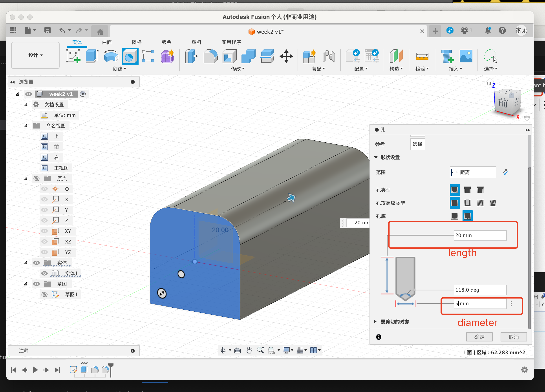Select the Create Sketch tool
The height and width of the screenshot is (392, 545).
[73, 56]
